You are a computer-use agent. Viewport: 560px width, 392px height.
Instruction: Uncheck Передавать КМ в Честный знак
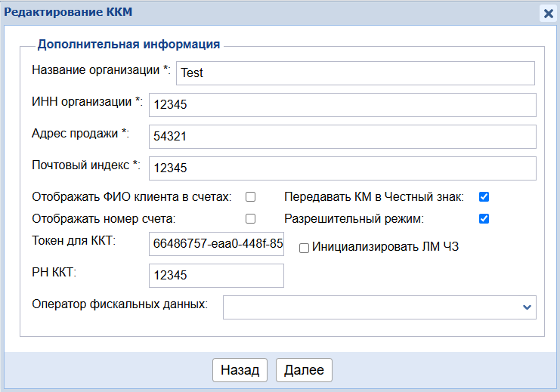point(484,197)
